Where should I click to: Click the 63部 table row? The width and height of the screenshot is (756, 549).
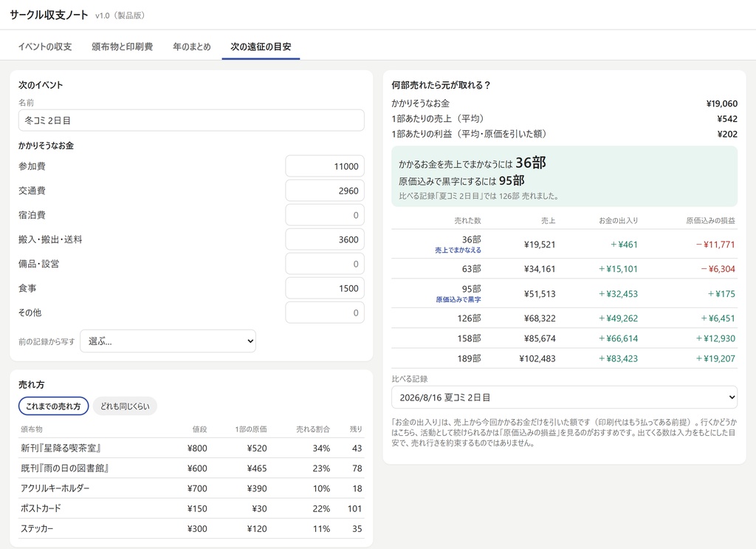[564, 269]
